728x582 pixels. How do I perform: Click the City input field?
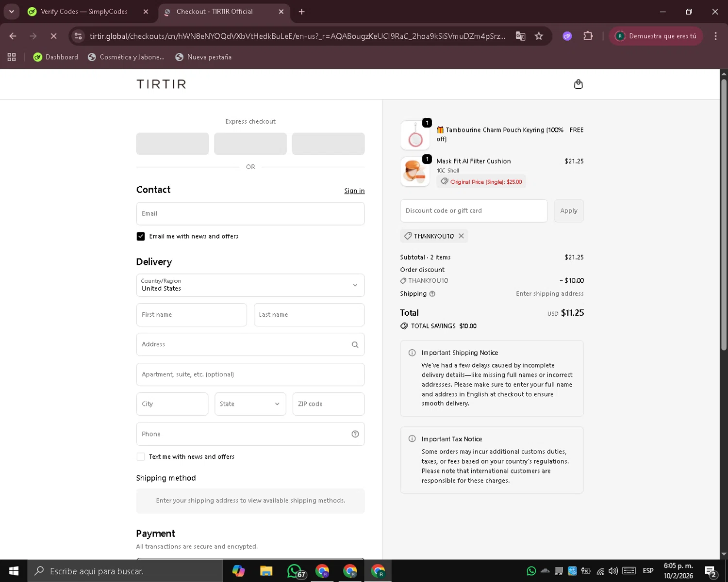172,404
